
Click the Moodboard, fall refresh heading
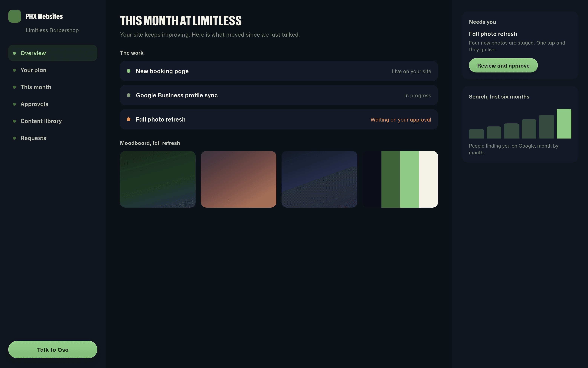pos(150,143)
